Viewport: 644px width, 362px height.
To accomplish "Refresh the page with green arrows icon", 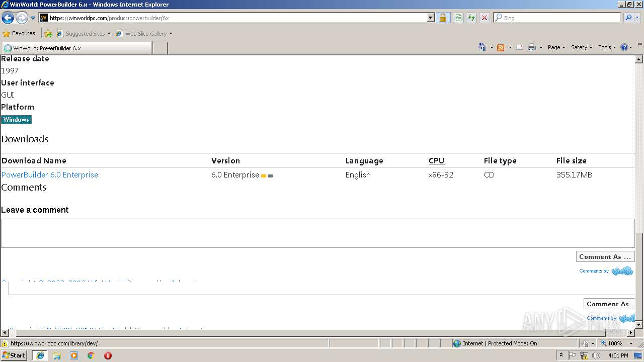I will 471,18.
